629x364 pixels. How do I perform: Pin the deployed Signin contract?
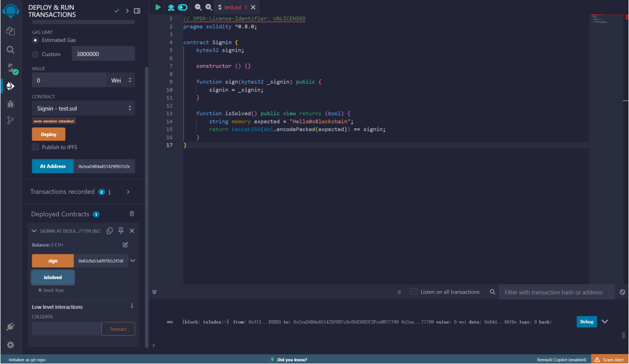(x=121, y=231)
